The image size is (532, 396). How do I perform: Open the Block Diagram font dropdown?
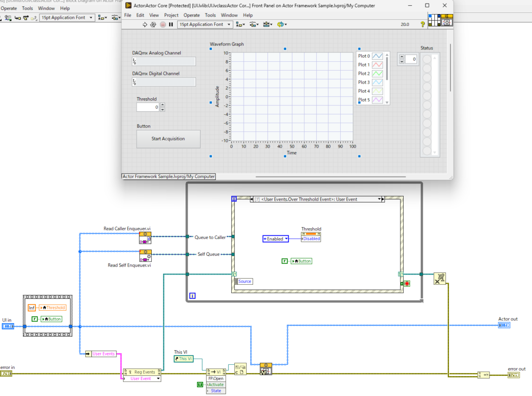click(67, 18)
